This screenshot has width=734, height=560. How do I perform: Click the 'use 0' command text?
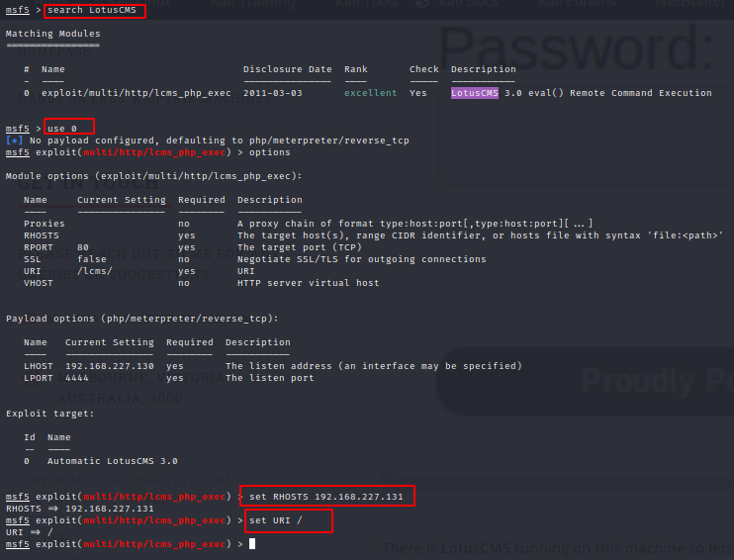(x=61, y=129)
